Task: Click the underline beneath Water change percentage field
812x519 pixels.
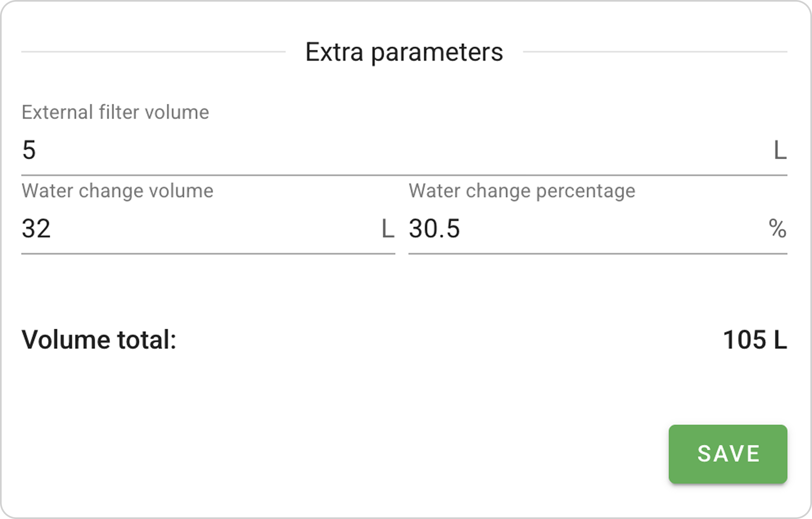Action: pyautogui.click(x=597, y=254)
